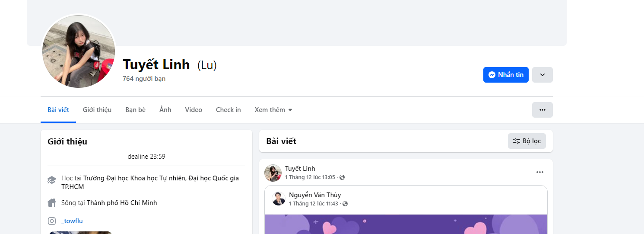
Task: Click the Bộ lọc filter sliders icon
Action: pyautogui.click(x=516, y=141)
